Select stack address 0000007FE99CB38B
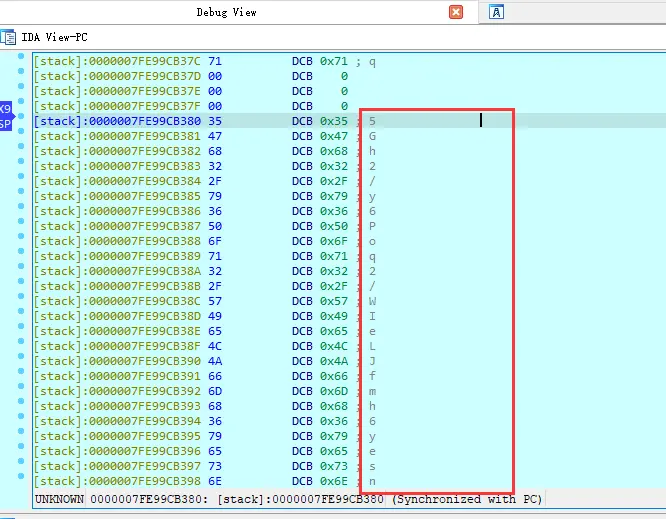This screenshot has width=666, height=519. (x=117, y=286)
